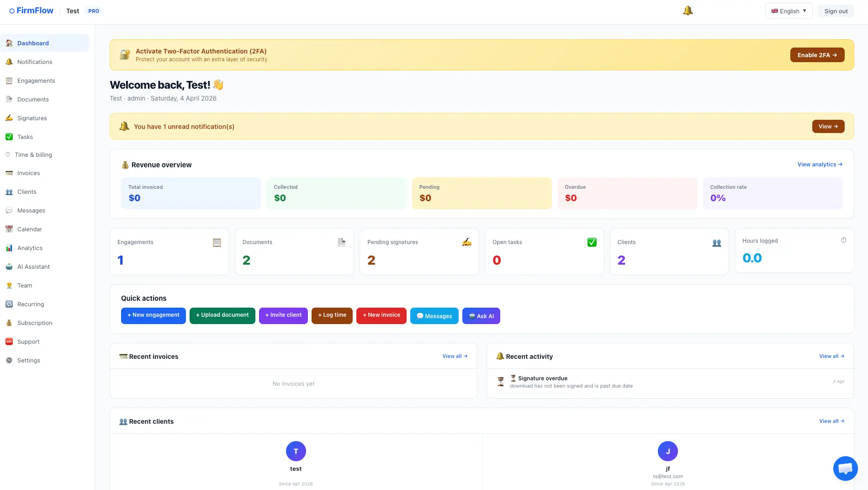
Task: Open the Notifications bell at top
Action: [687, 10]
